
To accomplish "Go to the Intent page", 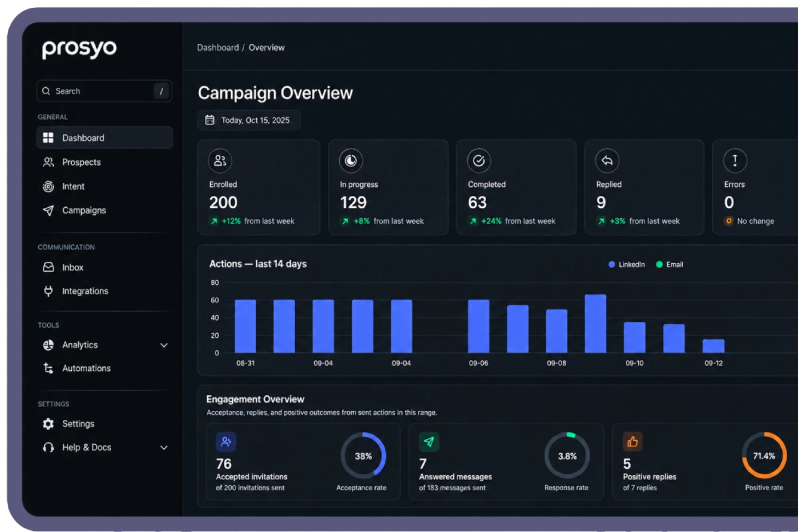I will point(105,186).
